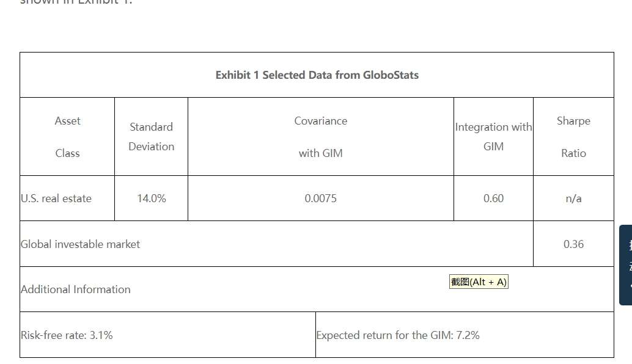
Task: Click the Expected return for the GIM cell
Action: coord(398,335)
